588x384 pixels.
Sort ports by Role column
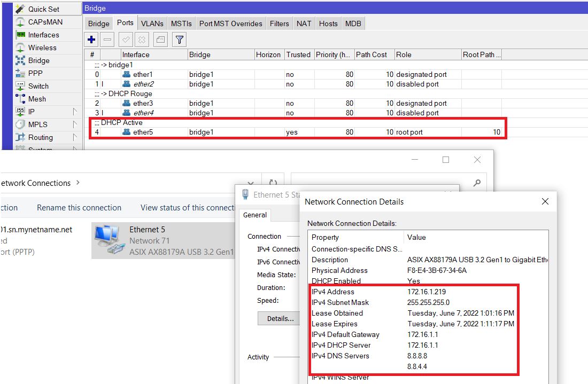[x=428, y=54]
